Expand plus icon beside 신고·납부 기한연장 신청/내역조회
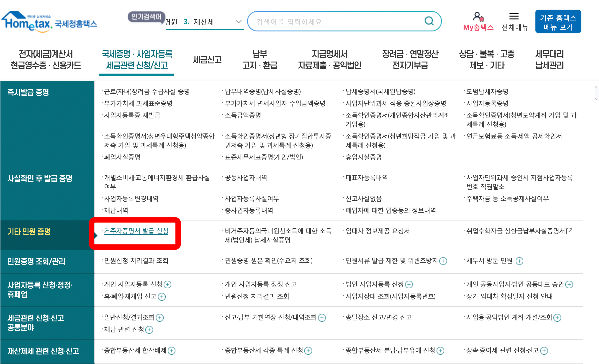 [x=322, y=318]
